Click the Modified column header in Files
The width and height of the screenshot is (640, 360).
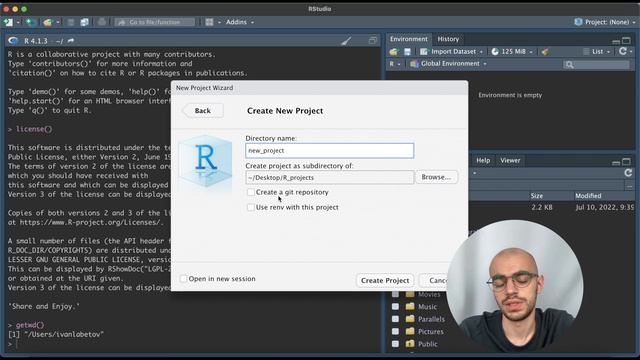coord(588,196)
